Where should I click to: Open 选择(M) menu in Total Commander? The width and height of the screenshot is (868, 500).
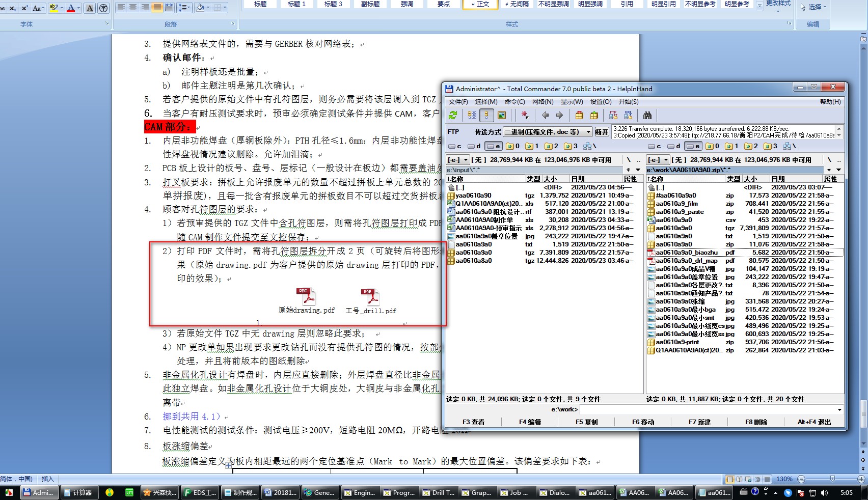pyautogui.click(x=486, y=102)
